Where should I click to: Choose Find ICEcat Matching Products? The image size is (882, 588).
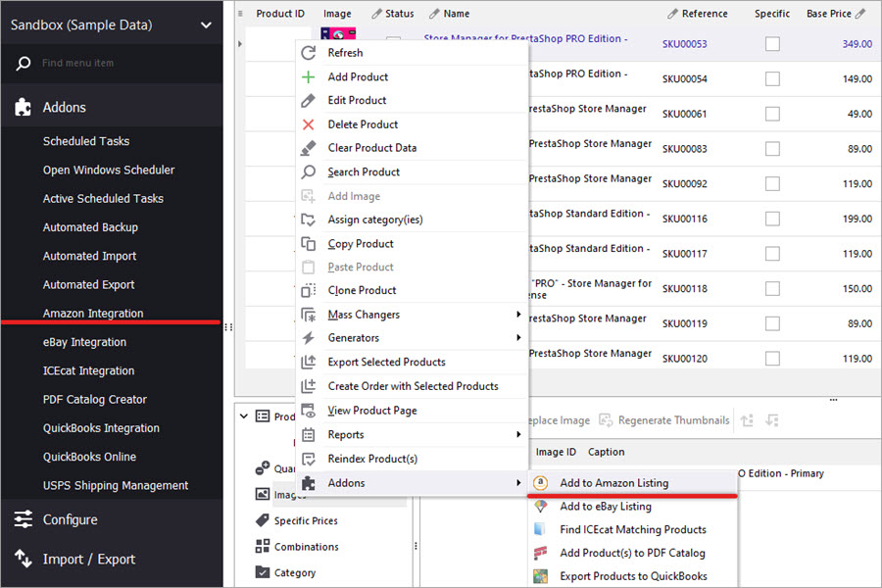point(632,529)
